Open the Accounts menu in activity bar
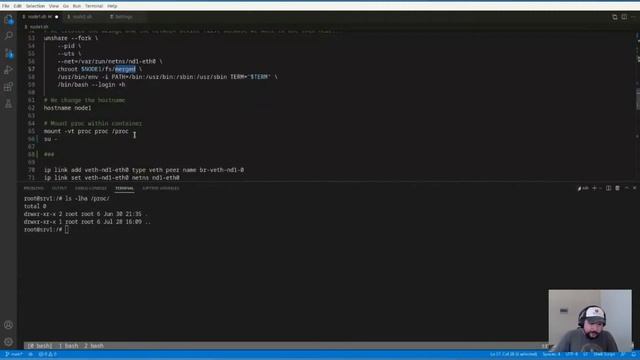This screenshot has width=640, height=360. tap(8, 325)
